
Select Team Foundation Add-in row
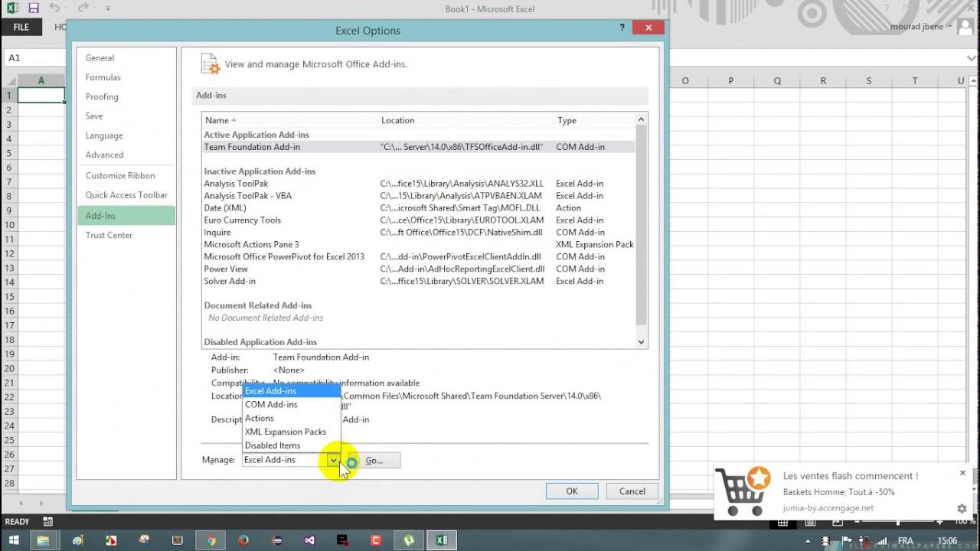point(419,147)
